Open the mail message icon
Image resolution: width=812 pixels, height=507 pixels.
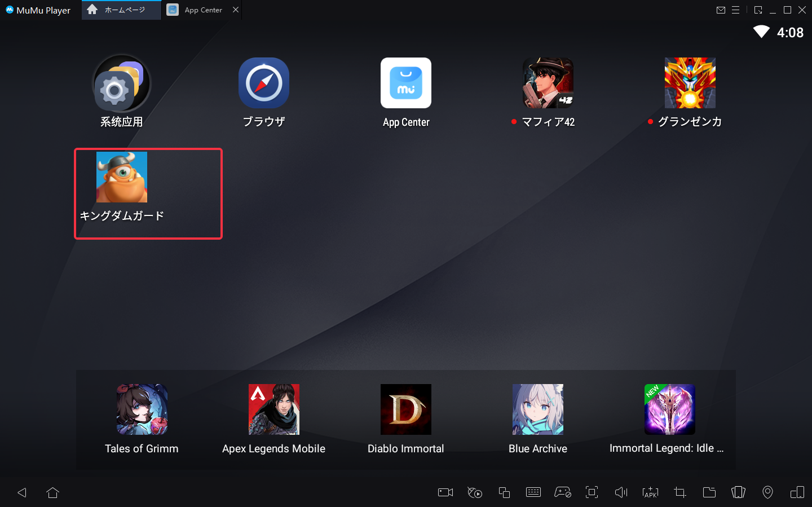tap(721, 10)
